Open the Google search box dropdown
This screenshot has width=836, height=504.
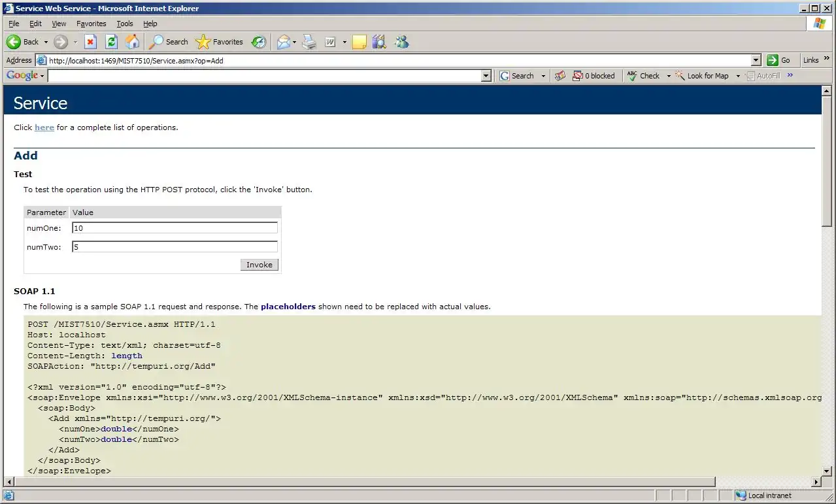pos(486,76)
